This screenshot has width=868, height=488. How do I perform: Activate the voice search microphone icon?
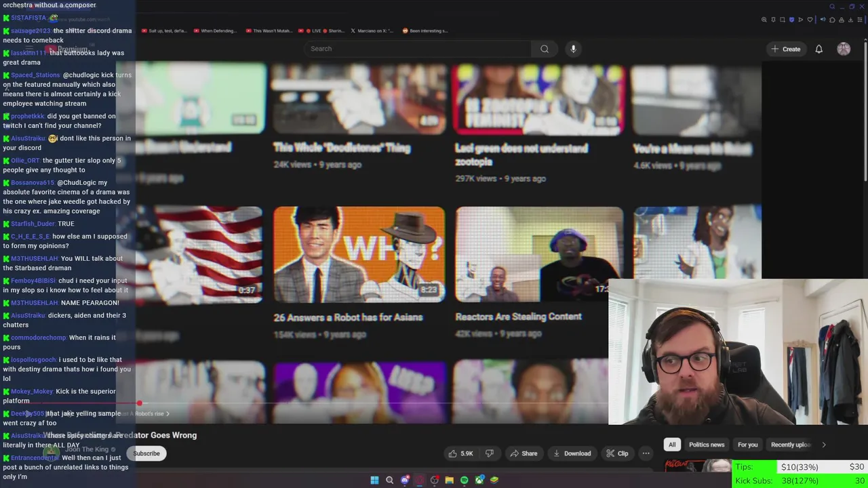(573, 49)
